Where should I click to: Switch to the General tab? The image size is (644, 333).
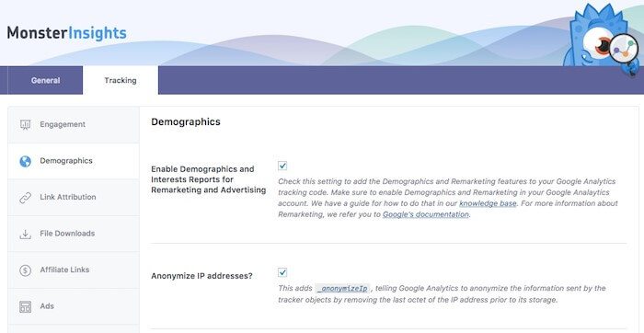point(45,80)
